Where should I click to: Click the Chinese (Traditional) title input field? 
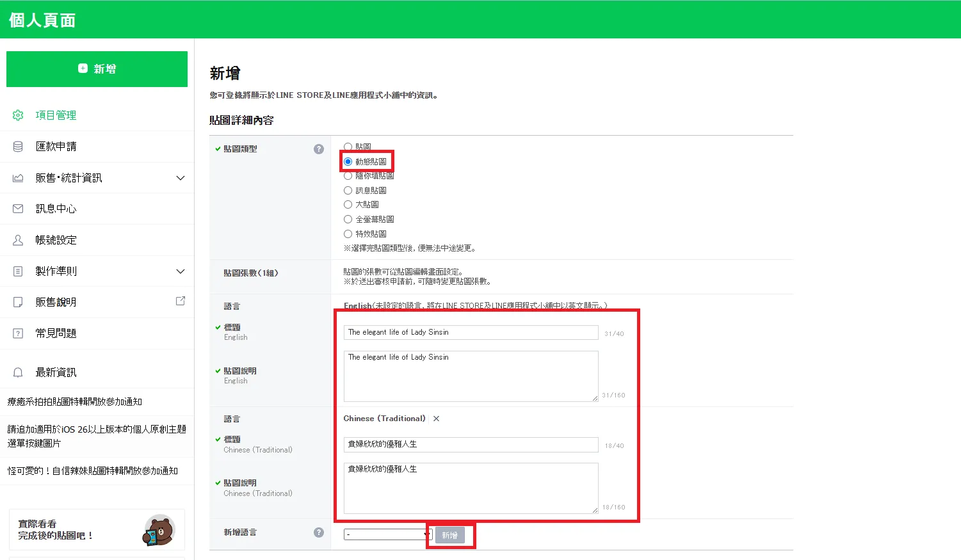point(471,444)
